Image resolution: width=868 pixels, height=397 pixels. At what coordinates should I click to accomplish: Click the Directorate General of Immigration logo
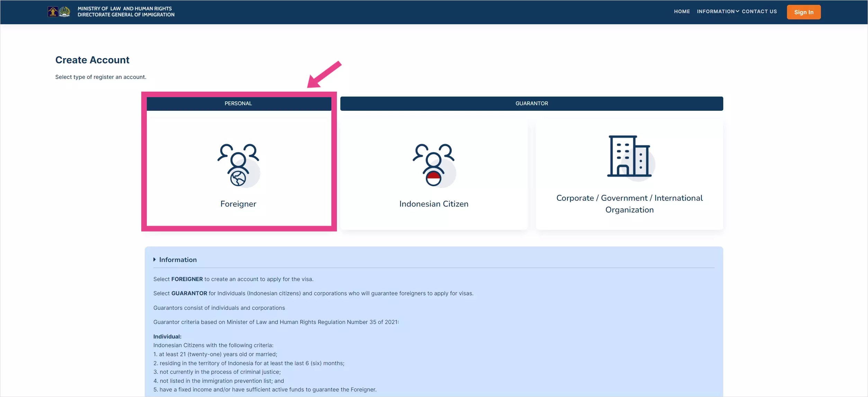tap(64, 12)
